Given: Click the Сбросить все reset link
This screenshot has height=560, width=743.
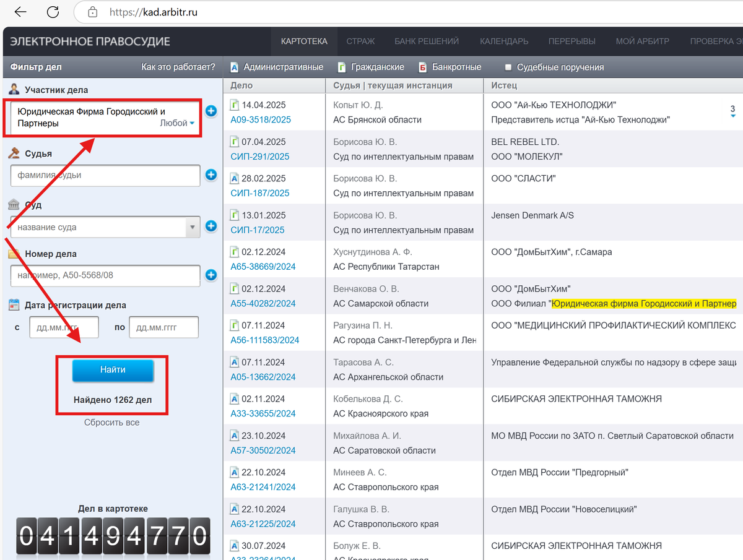Looking at the screenshot, I should 112,423.
